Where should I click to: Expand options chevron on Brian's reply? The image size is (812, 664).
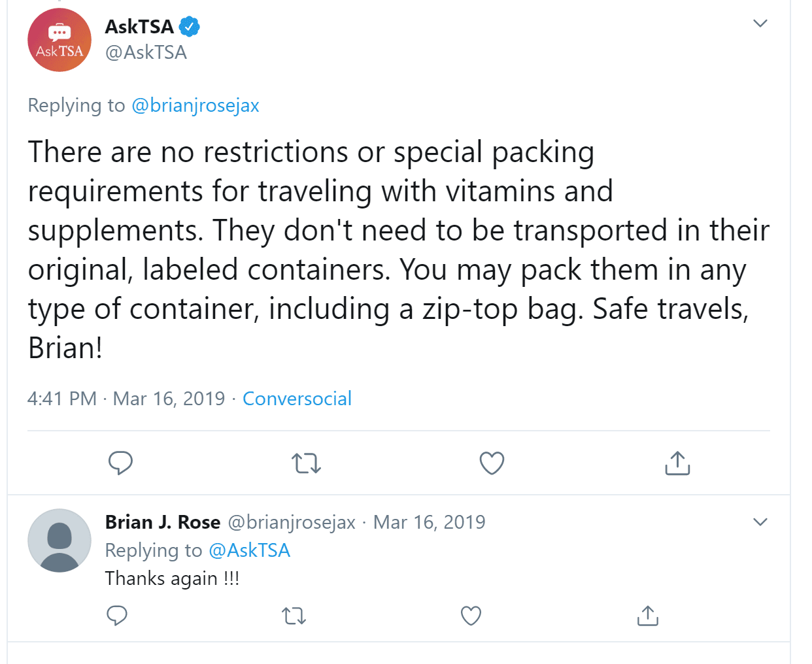pos(760,522)
